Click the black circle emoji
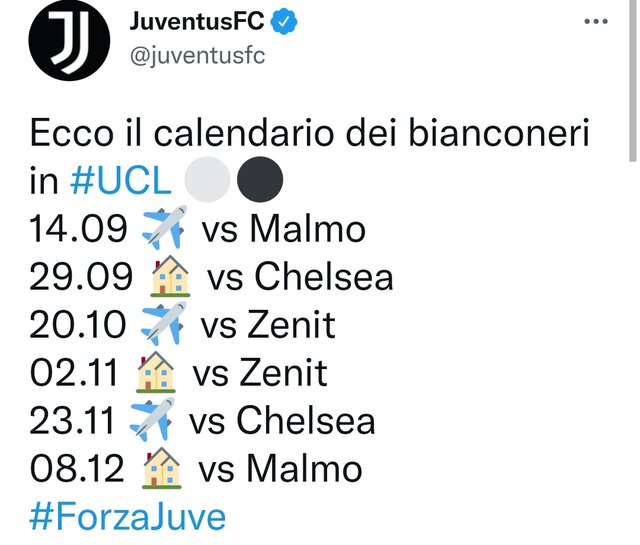Image resolution: width=640 pixels, height=545 pixels. pos(260,179)
